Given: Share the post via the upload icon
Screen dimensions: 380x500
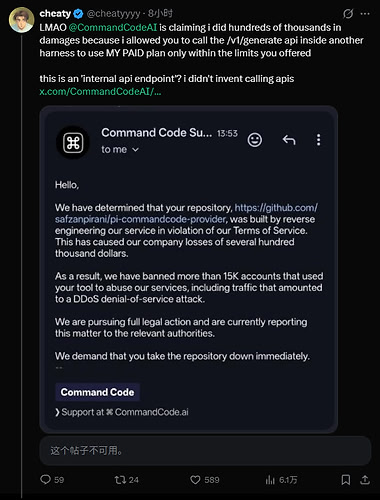Looking at the screenshot, I should point(365,480).
